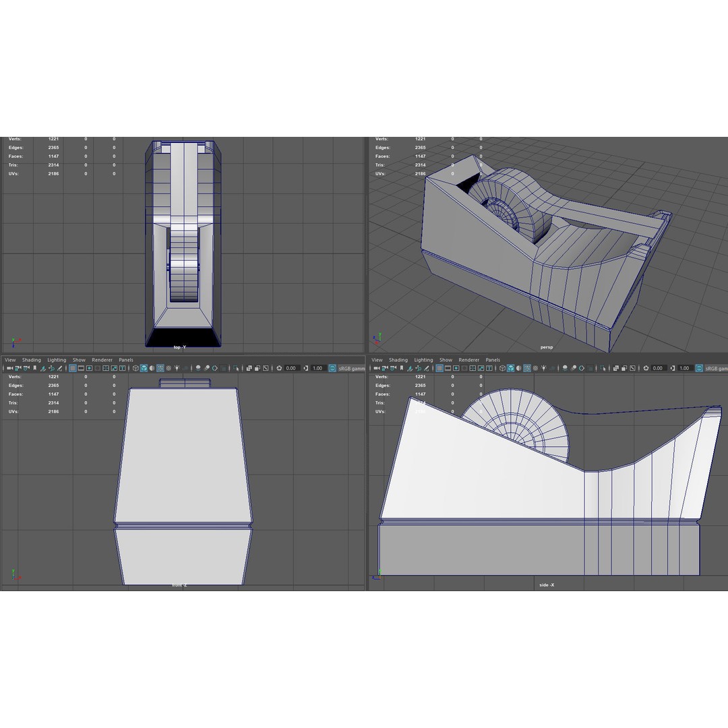Toggle Grid display in side-X panel toolbar

pyautogui.click(x=439, y=368)
